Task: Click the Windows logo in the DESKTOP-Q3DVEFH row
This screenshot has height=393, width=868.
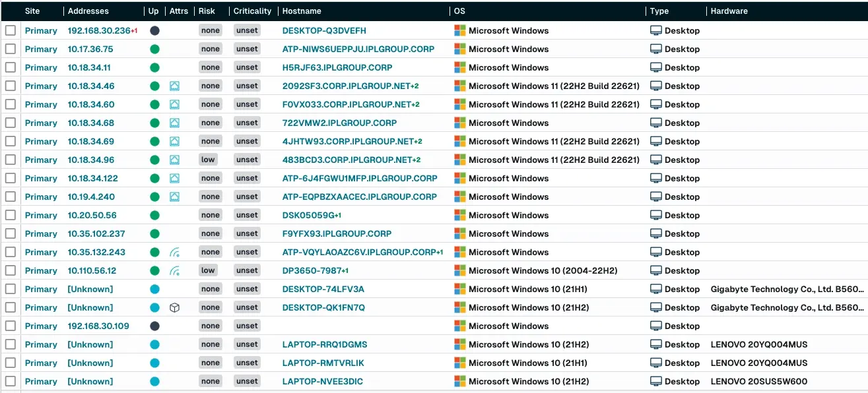Action: coord(460,30)
